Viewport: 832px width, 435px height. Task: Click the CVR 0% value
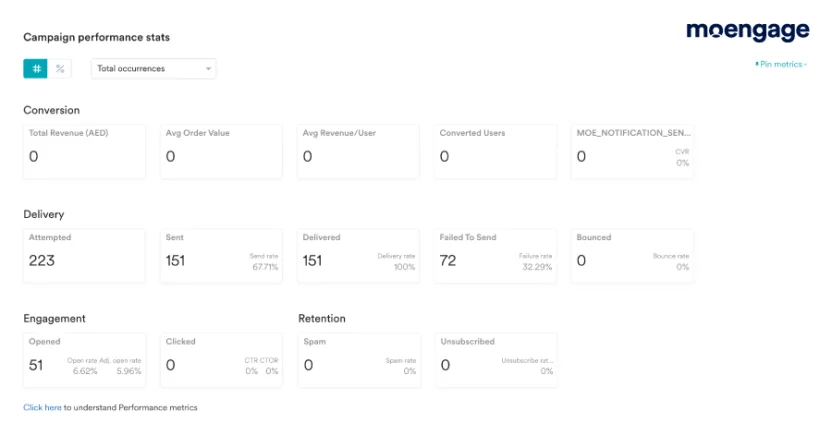pos(682,163)
